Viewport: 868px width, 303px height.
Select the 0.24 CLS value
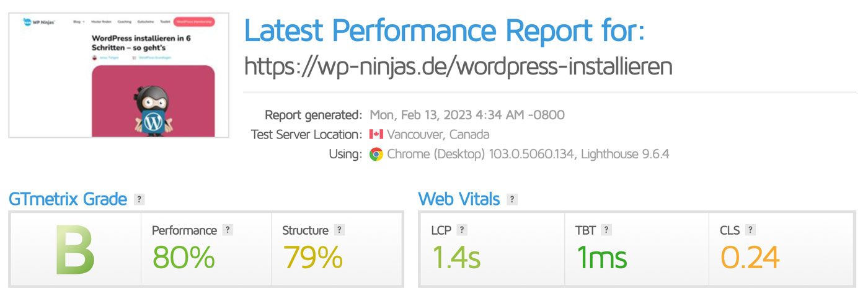750,257
